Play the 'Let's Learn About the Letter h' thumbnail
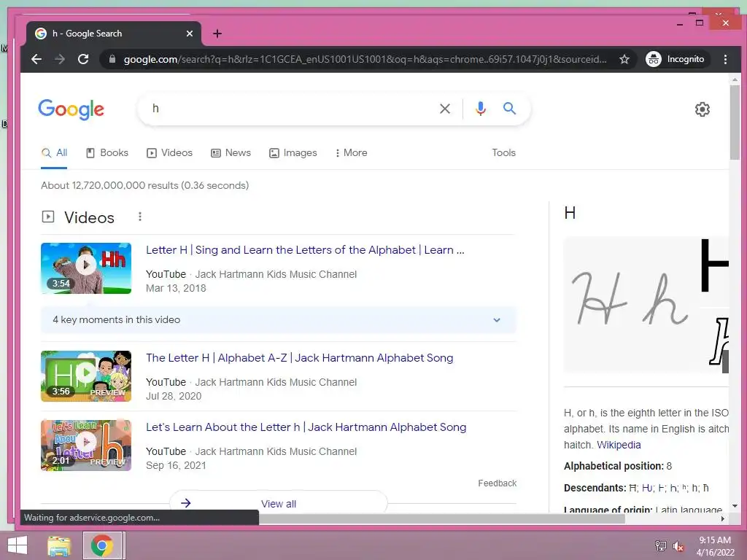Viewport: 747px width, 560px height. tap(86, 446)
